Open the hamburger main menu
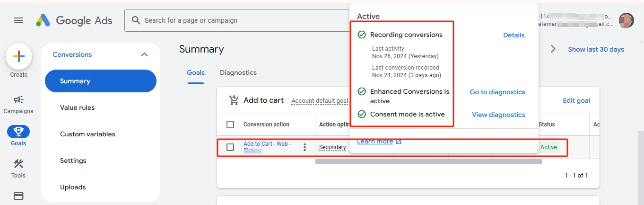Screen dimensions: 644x205 pos(18,20)
